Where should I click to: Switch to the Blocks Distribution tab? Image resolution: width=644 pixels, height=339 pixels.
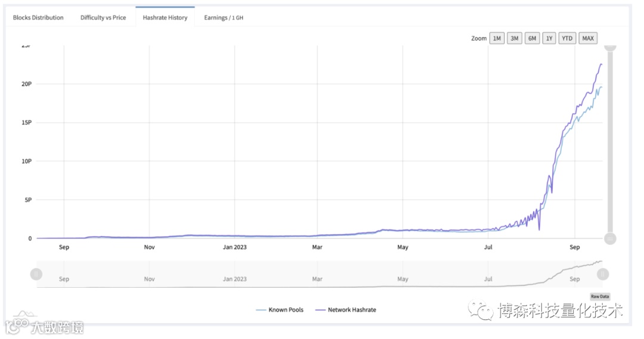tap(38, 18)
